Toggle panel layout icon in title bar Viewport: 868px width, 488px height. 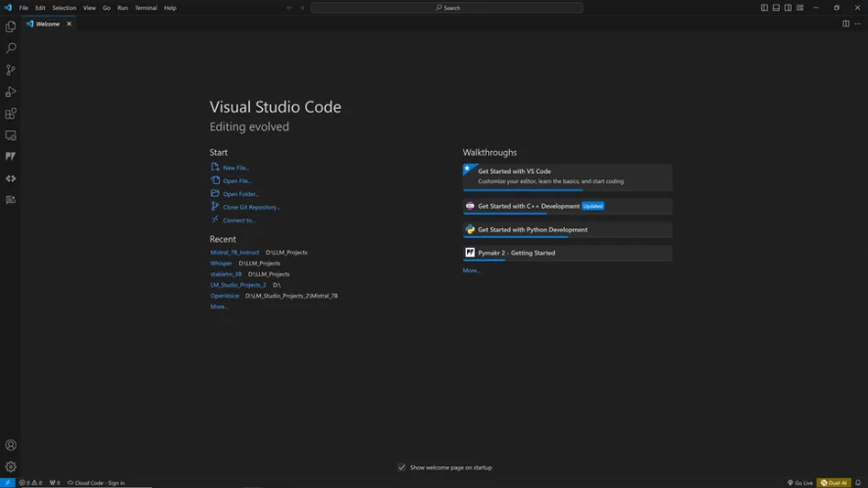776,7
